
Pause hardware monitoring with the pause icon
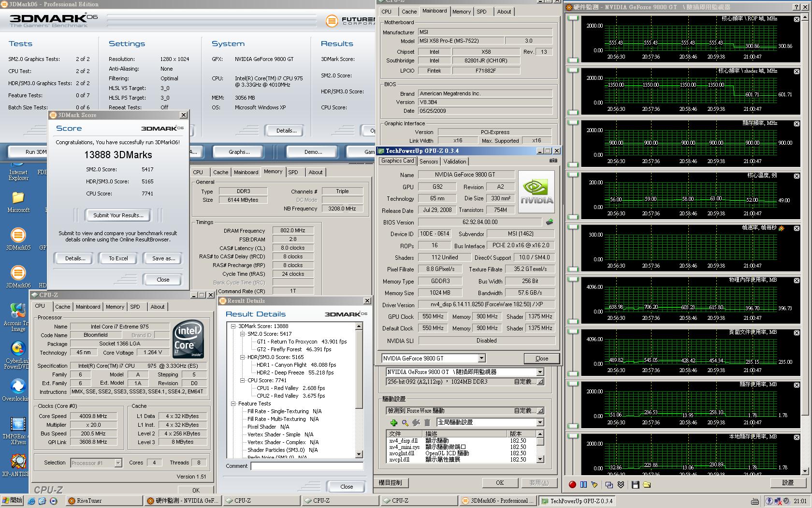click(583, 484)
